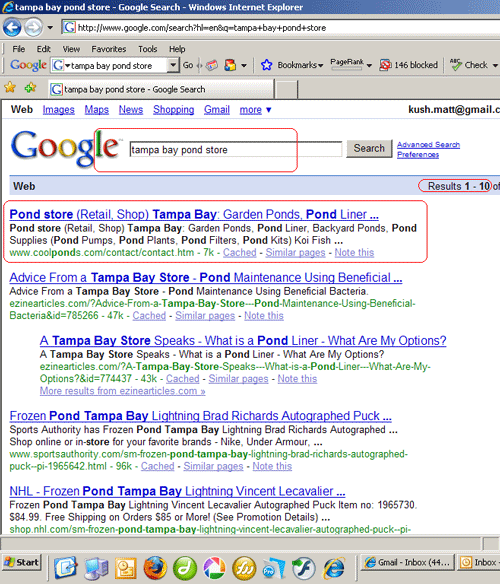
Task: Click the Windows Start button
Action: 22,562
